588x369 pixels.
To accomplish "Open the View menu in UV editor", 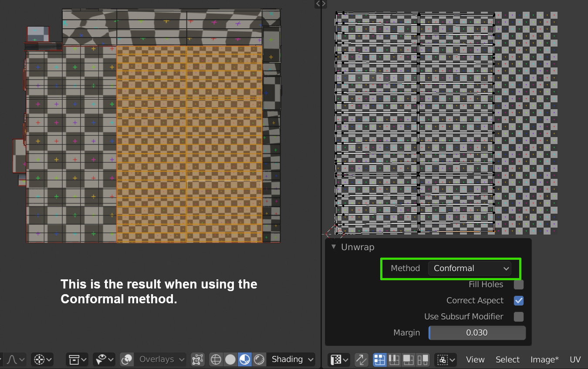I will 475,360.
